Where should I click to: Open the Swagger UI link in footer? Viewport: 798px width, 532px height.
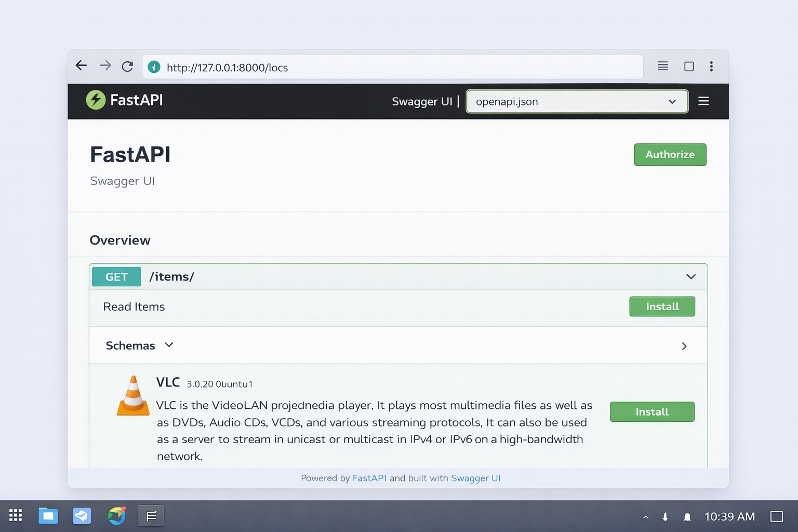[x=475, y=478]
